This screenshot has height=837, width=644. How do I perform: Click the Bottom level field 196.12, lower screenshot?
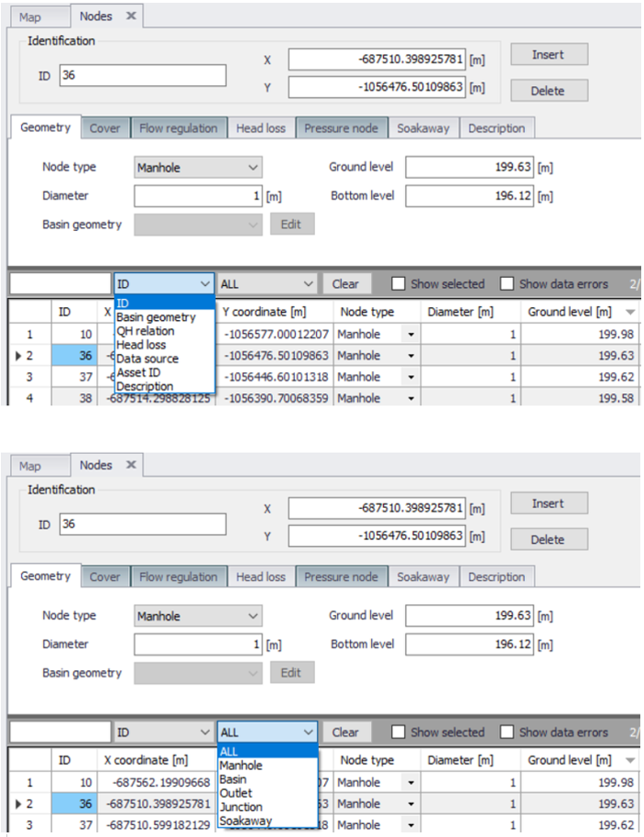point(469,644)
